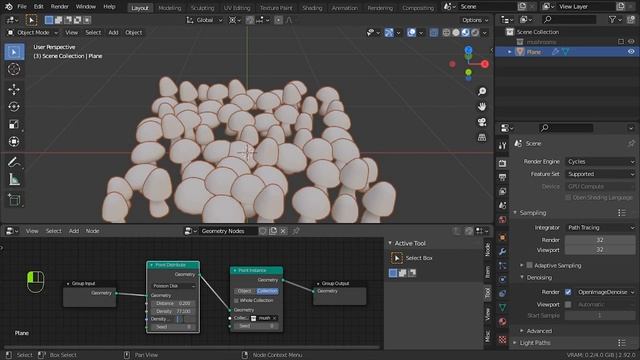Switch to the Shading workspace tab
The height and width of the screenshot is (360, 640).
[312, 8]
